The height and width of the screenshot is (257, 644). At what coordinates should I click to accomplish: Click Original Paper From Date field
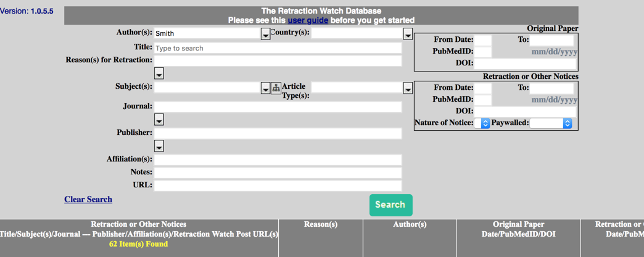pos(482,40)
